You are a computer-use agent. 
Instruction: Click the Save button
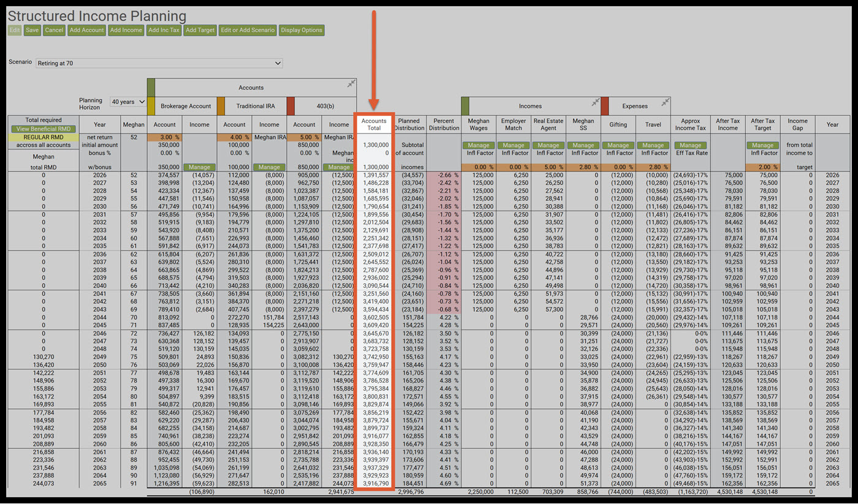click(32, 30)
